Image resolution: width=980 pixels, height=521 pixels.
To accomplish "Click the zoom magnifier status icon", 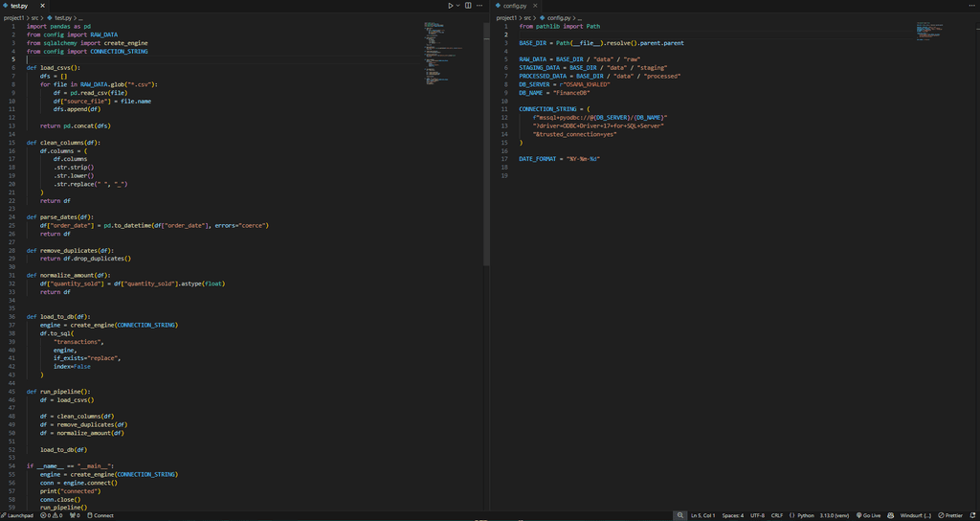I will (679, 515).
